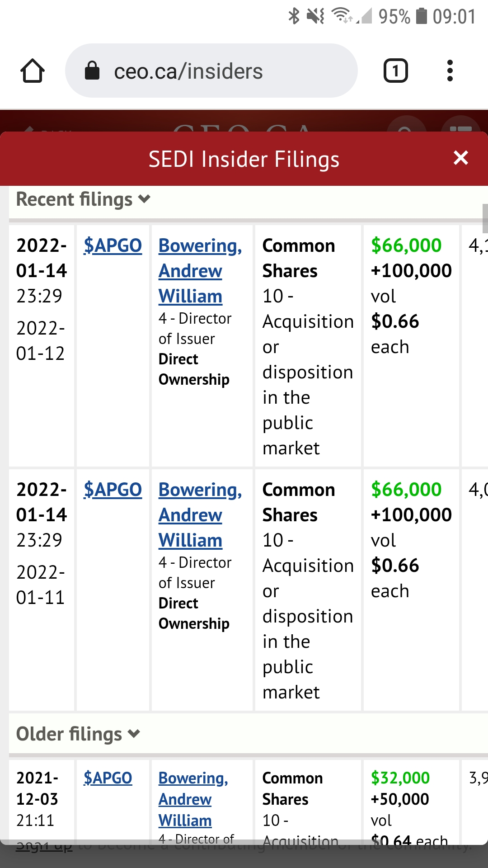Collapse the Older filings section

tap(78, 734)
